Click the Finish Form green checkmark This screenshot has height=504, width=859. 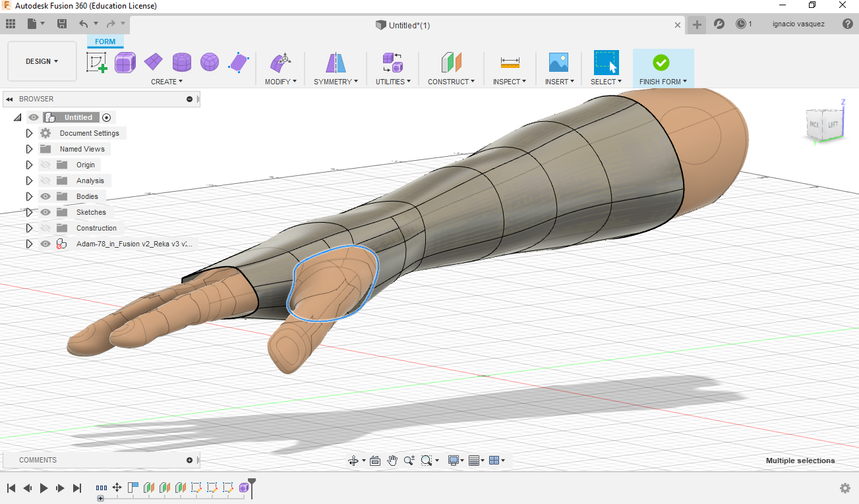pos(661,63)
